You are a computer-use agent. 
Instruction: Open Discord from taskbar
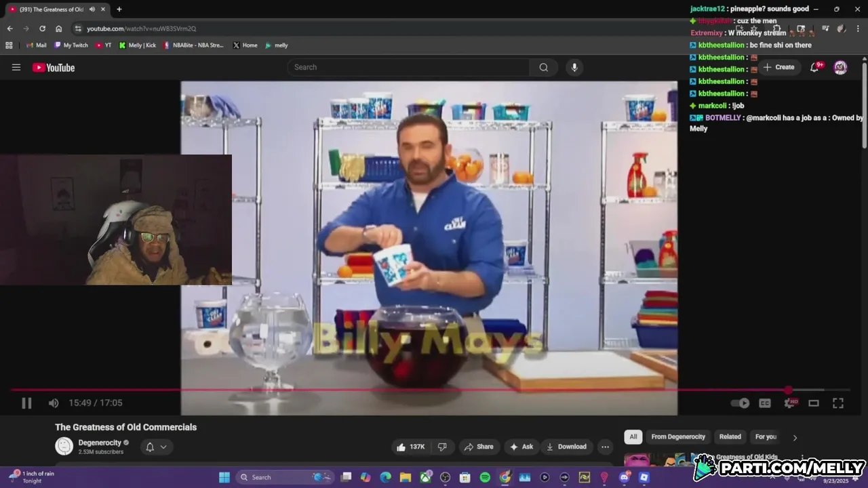625,477
